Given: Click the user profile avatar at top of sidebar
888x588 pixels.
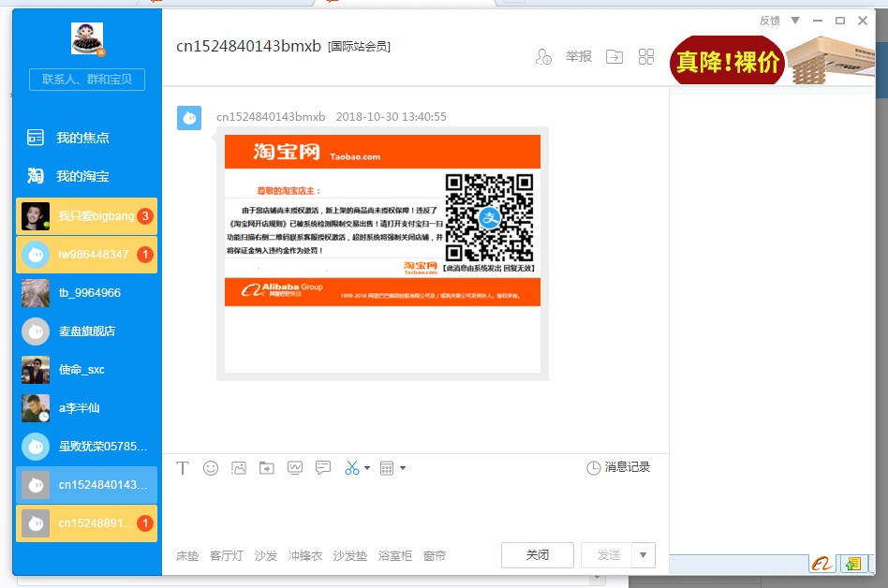Looking at the screenshot, I should [x=87, y=38].
